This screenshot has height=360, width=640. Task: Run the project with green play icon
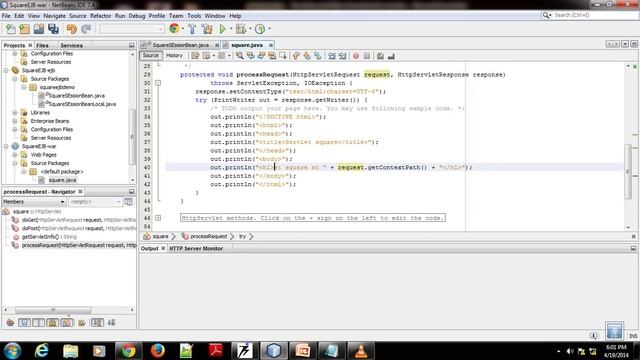pos(222,29)
